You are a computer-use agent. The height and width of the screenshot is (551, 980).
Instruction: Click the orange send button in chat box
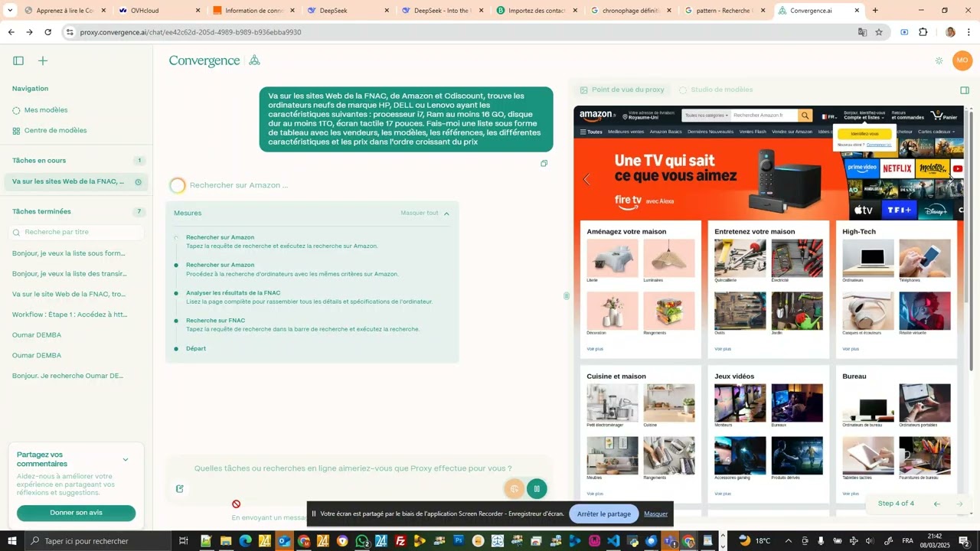[514, 488]
